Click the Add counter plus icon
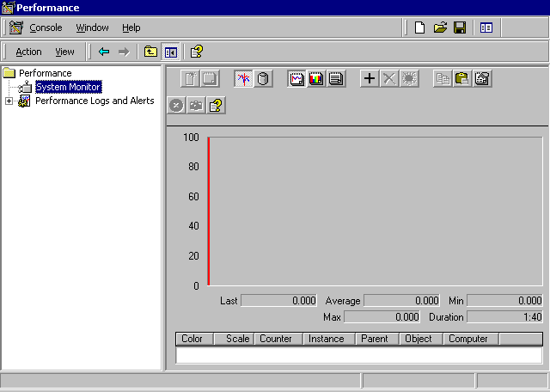 (x=370, y=79)
